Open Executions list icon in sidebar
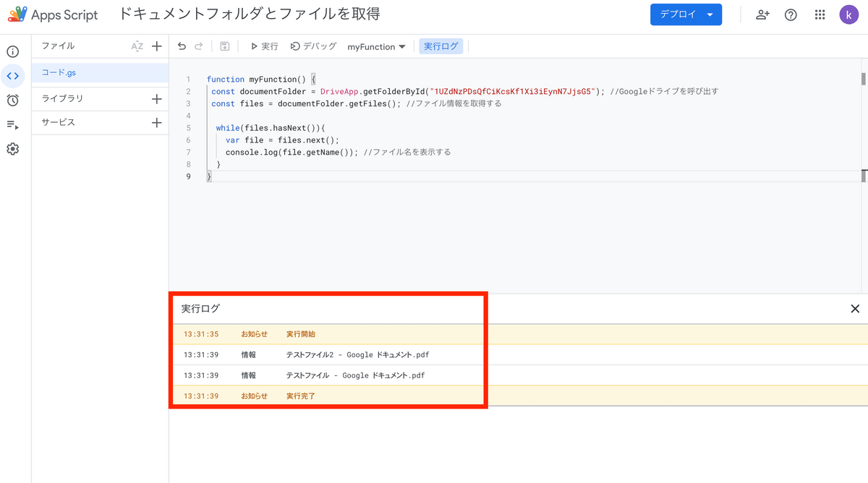Viewport: 868px width, 483px height. [12, 124]
